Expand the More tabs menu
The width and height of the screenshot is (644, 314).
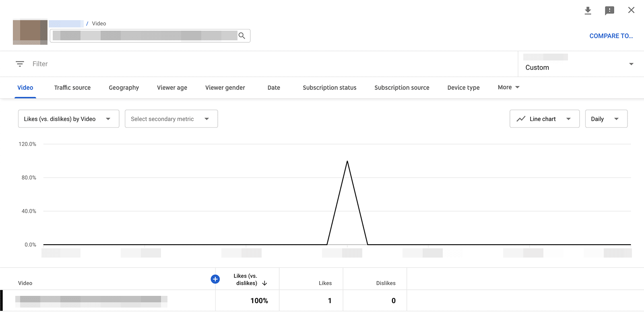[x=508, y=87]
